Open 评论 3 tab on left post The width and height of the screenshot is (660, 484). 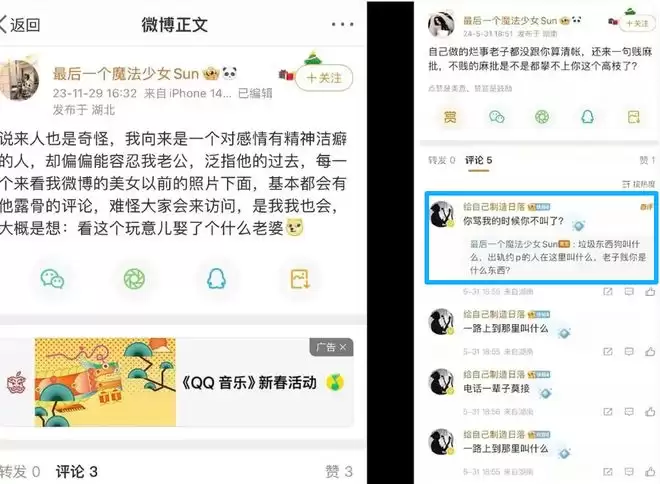pyautogui.click(x=77, y=472)
